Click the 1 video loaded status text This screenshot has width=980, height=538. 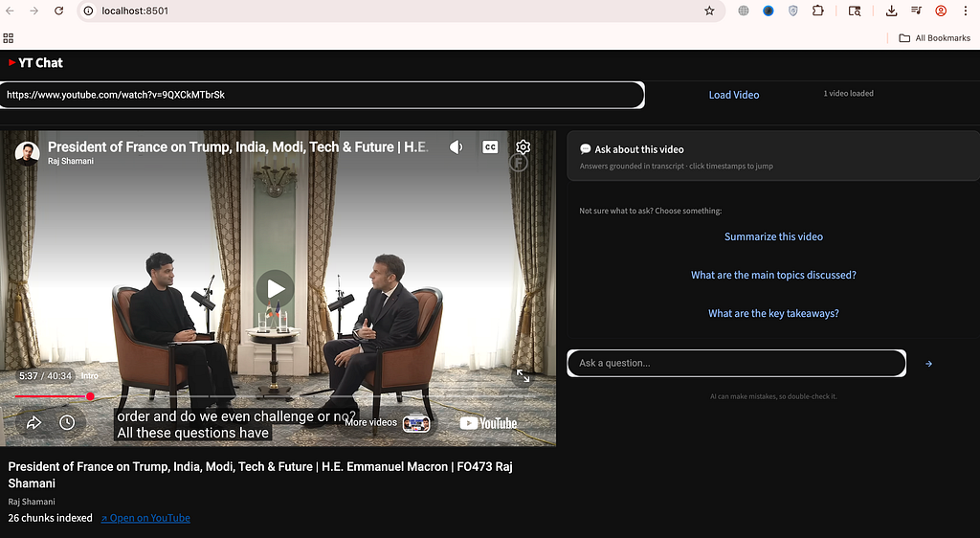pyautogui.click(x=848, y=94)
